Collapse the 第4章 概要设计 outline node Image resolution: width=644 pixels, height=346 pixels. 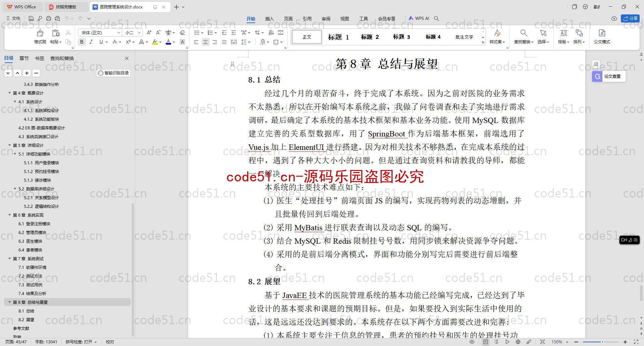pyautogui.click(x=10, y=93)
